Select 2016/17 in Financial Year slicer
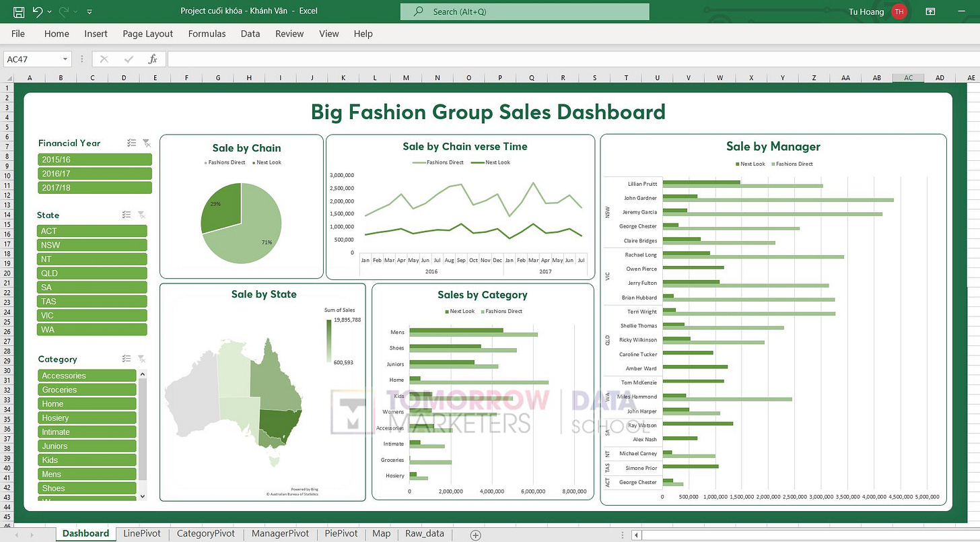This screenshot has height=542, width=980. click(x=95, y=174)
